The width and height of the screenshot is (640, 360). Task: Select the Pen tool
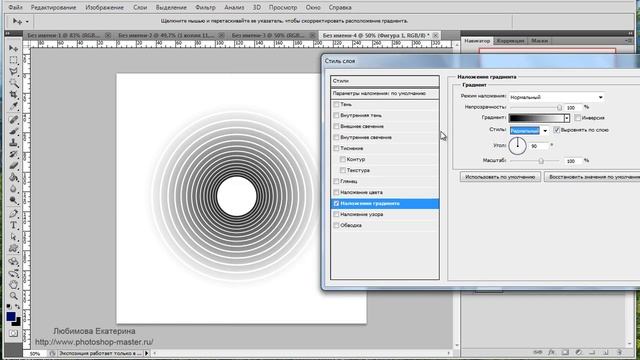tap(13, 214)
